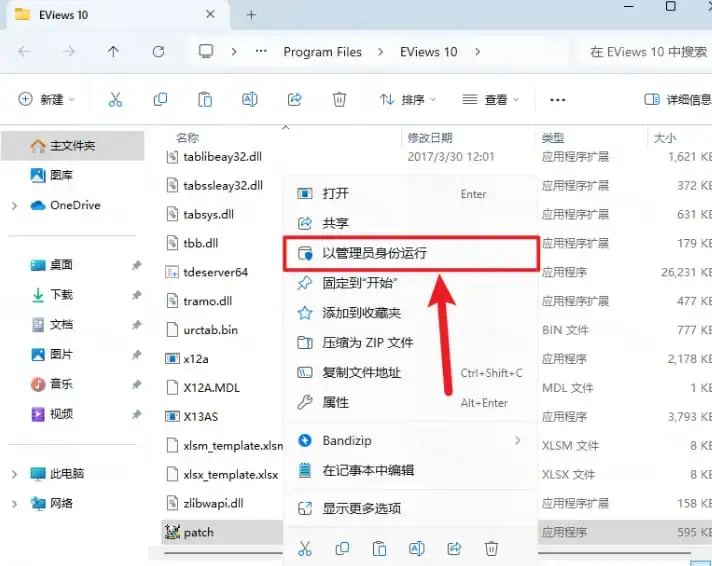Expand the 网络 tree node
This screenshot has width=712, height=566.
(15, 504)
